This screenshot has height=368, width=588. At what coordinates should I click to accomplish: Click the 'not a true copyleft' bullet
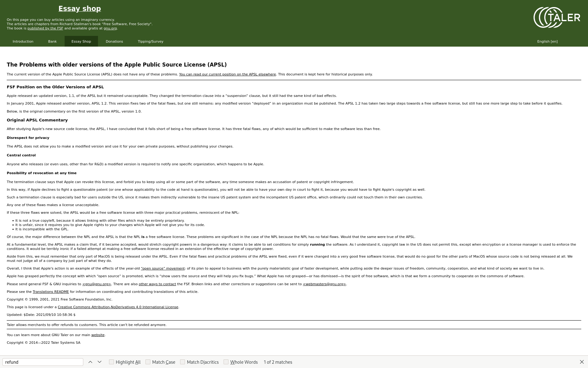100,220
